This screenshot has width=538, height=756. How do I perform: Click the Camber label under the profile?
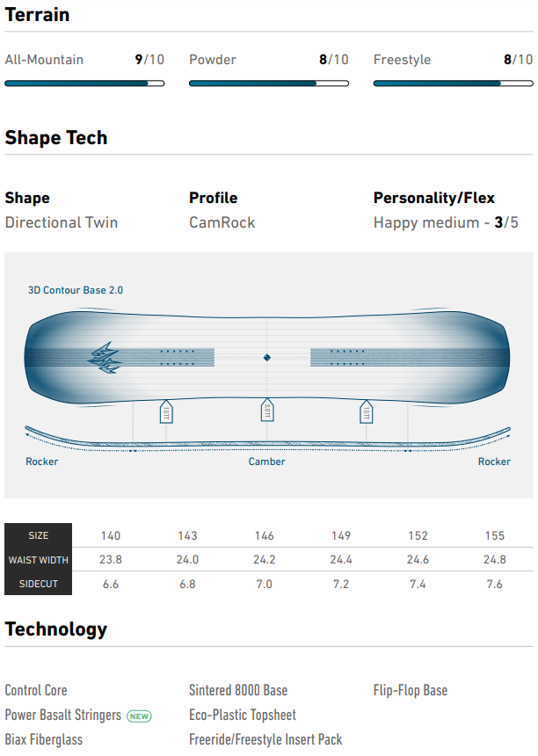click(266, 462)
